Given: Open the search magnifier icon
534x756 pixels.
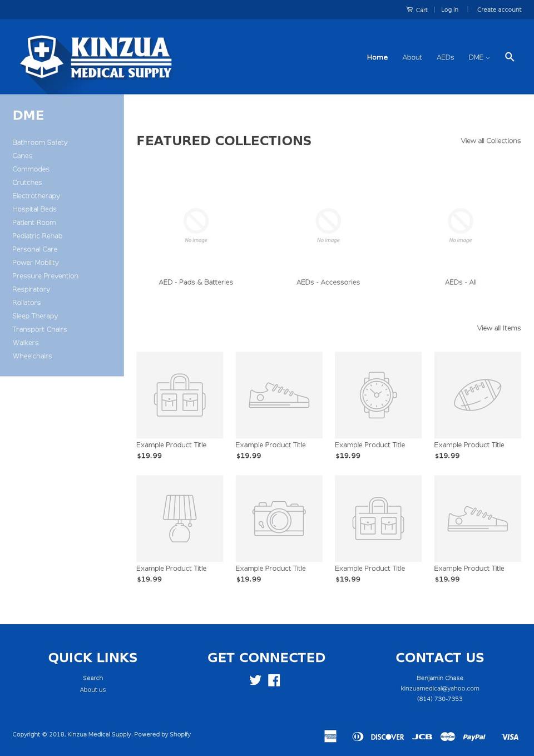Looking at the screenshot, I should [509, 57].
